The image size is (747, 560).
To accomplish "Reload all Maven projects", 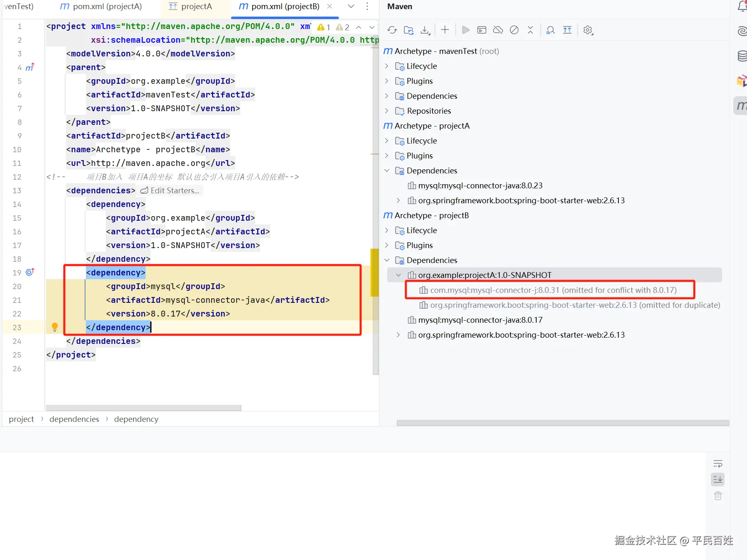I will (x=392, y=30).
